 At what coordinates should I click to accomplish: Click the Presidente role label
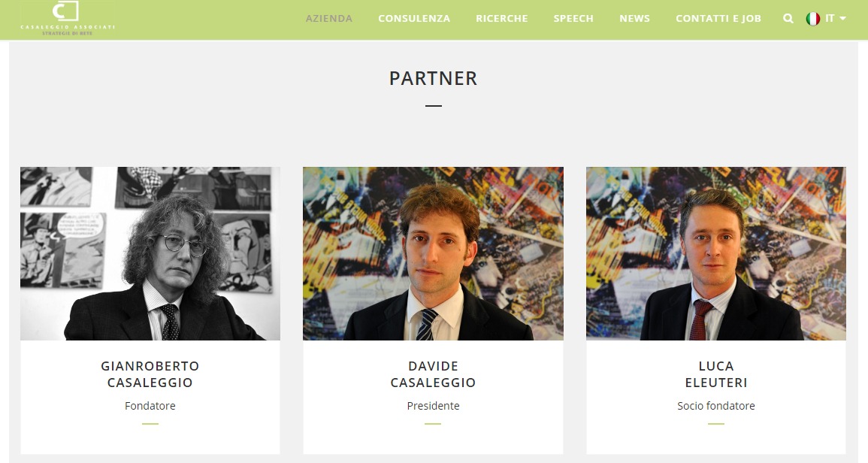[433, 406]
